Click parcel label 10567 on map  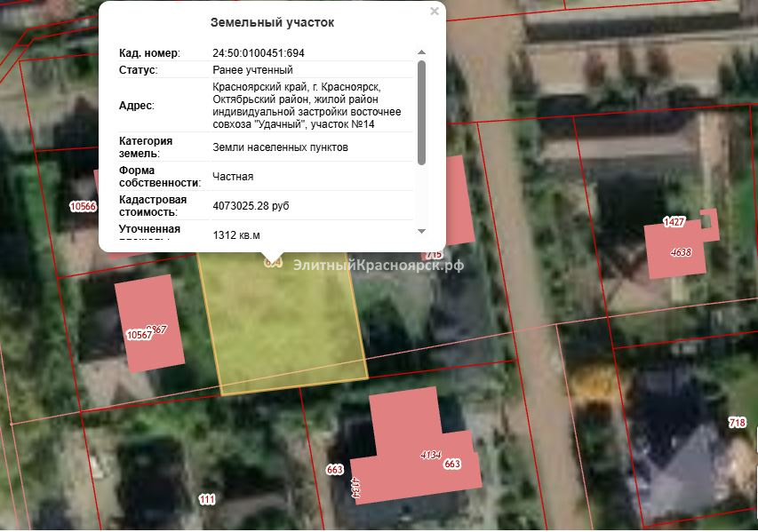pyautogui.click(x=139, y=335)
